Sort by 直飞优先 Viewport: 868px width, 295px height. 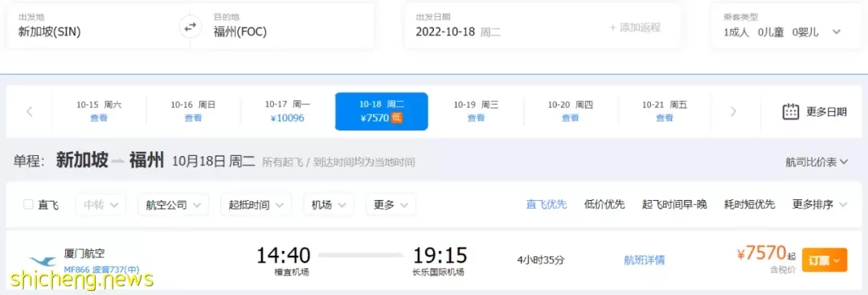[x=547, y=205]
